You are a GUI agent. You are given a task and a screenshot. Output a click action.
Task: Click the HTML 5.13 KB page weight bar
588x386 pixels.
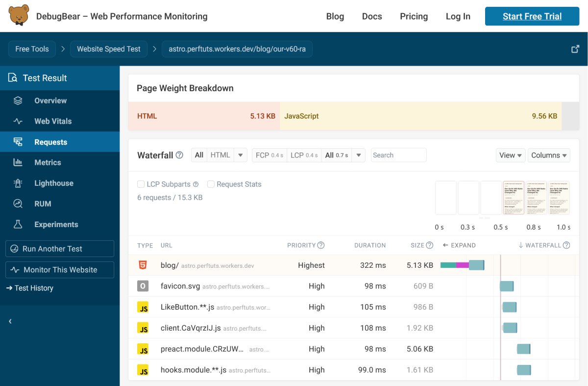204,116
